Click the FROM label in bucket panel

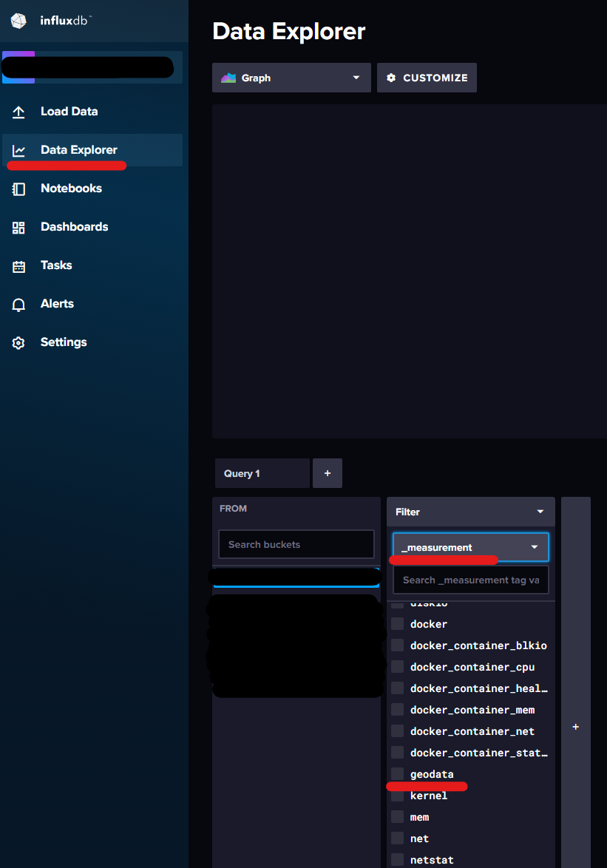click(x=233, y=509)
